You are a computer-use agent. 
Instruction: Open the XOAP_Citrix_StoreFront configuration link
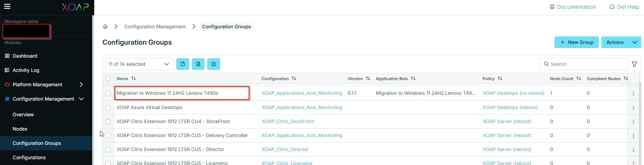288,121
